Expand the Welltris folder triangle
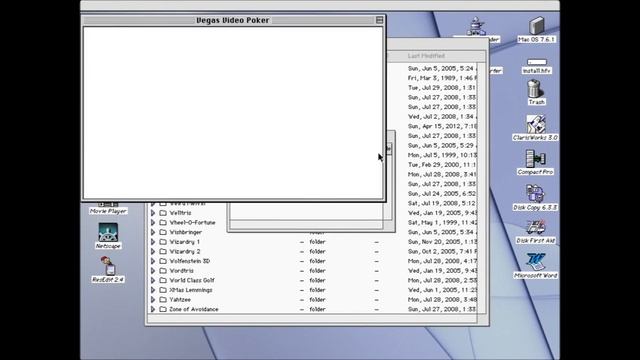Viewport: 640px width, 360px height. pos(153,213)
